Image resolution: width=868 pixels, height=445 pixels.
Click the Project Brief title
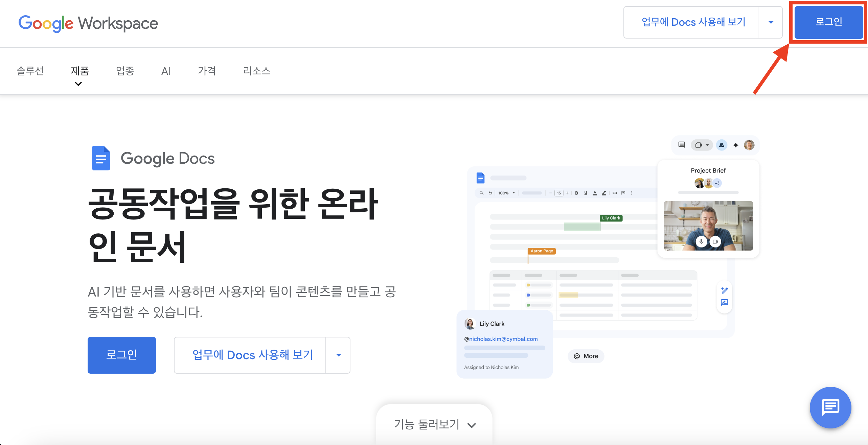click(708, 170)
